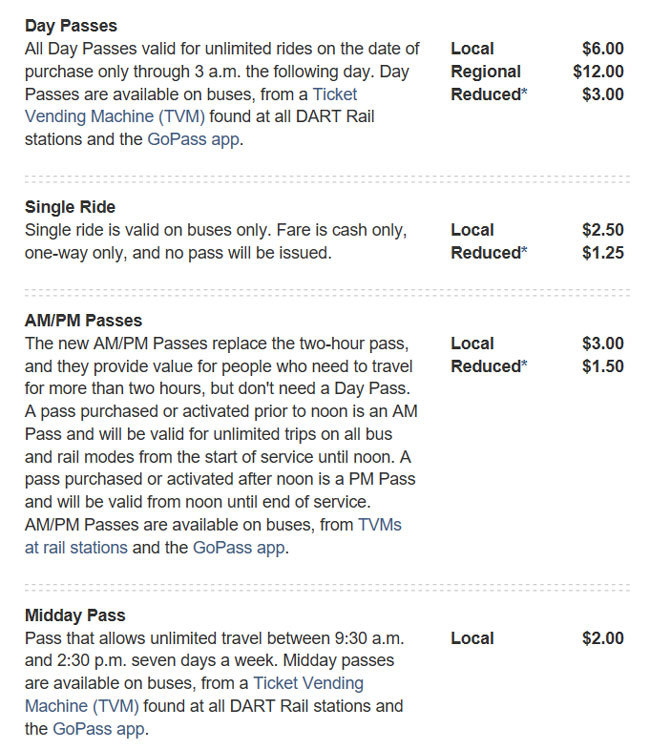The height and width of the screenshot is (750, 650).
Task: Open the GoPass app link in Day Passes
Action: pyautogui.click(x=191, y=140)
